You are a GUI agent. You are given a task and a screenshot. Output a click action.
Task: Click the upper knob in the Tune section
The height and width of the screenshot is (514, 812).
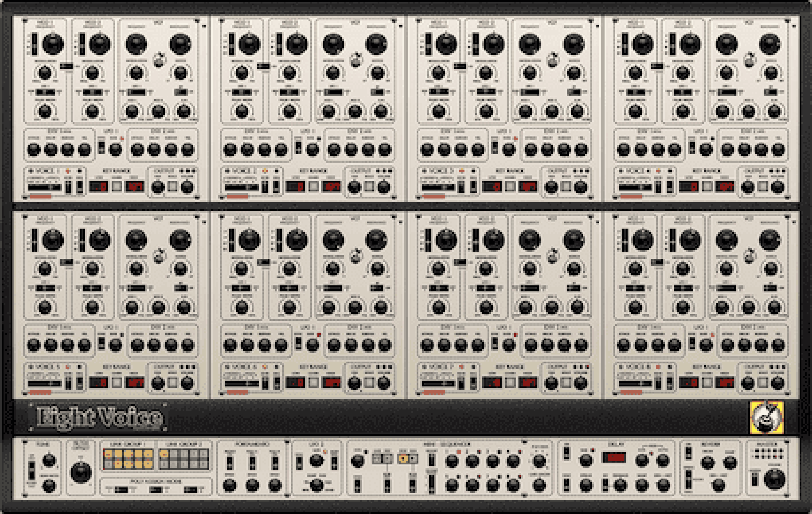49,460
